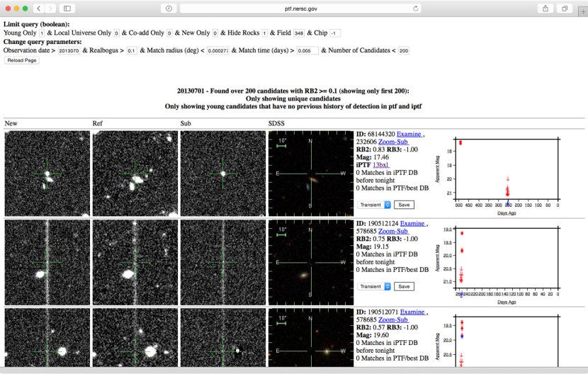The image size is (588, 374).
Task: Open the iPTF 13bxl link
Action: [x=381, y=165]
